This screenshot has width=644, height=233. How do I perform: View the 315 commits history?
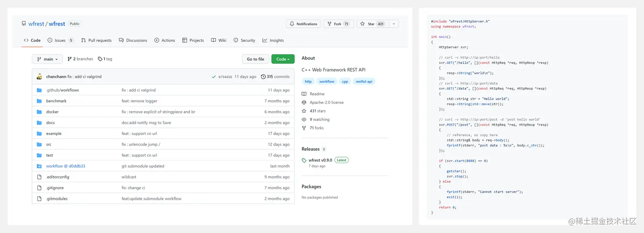(275, 77)
